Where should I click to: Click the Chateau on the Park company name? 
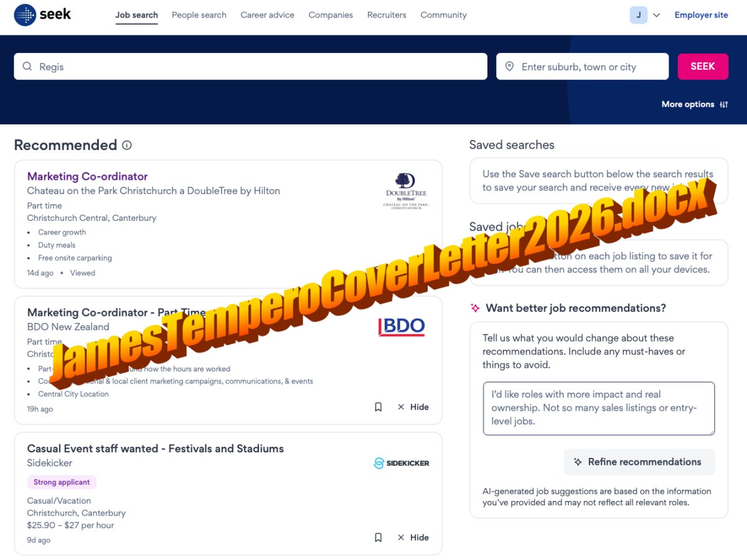pyautogui.click(x=154, y=191)
